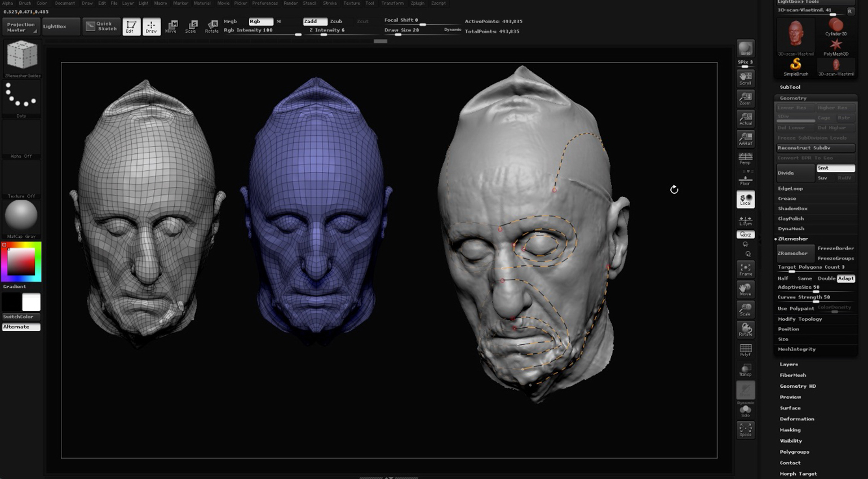This screenshot has width=868, height=479.
Task: Click the Frame icon in right shelf
Action: [x=745, y=269]
